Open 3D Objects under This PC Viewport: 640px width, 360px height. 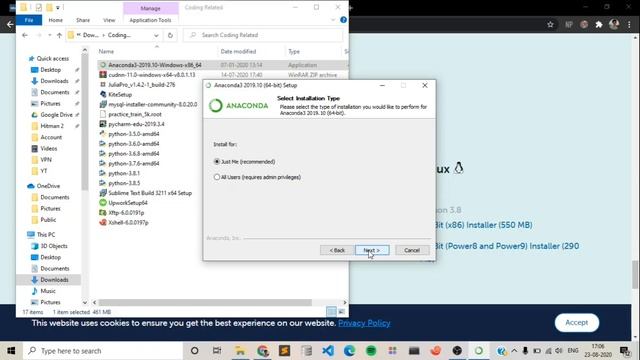pyautogui.click(x=53, y=246)
